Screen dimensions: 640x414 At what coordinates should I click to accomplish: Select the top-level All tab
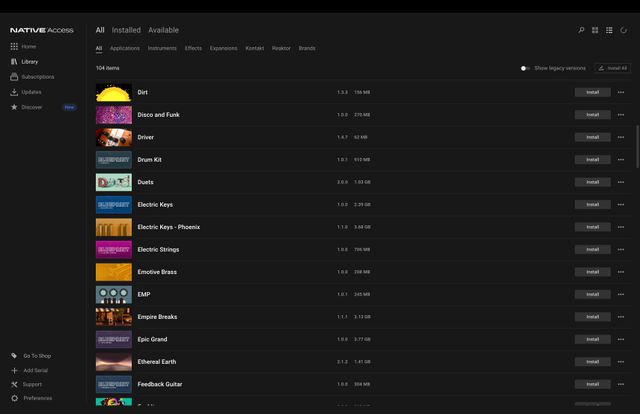click(100, 30)
